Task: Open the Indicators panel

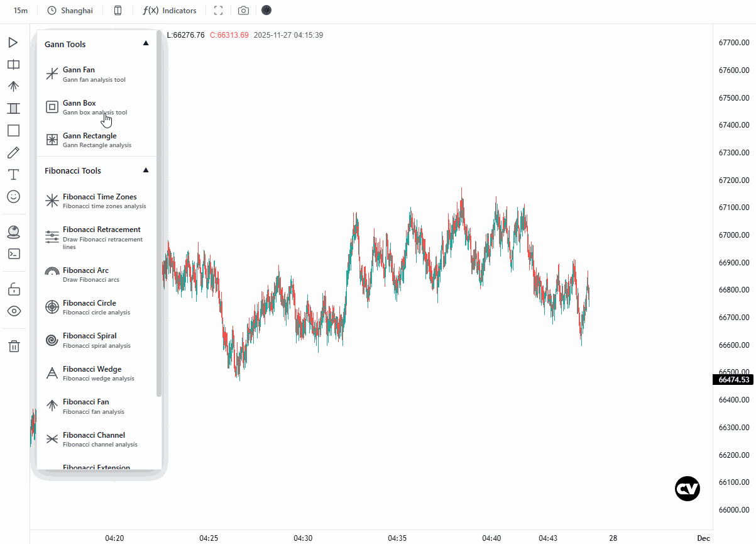Action: [170, 11]
